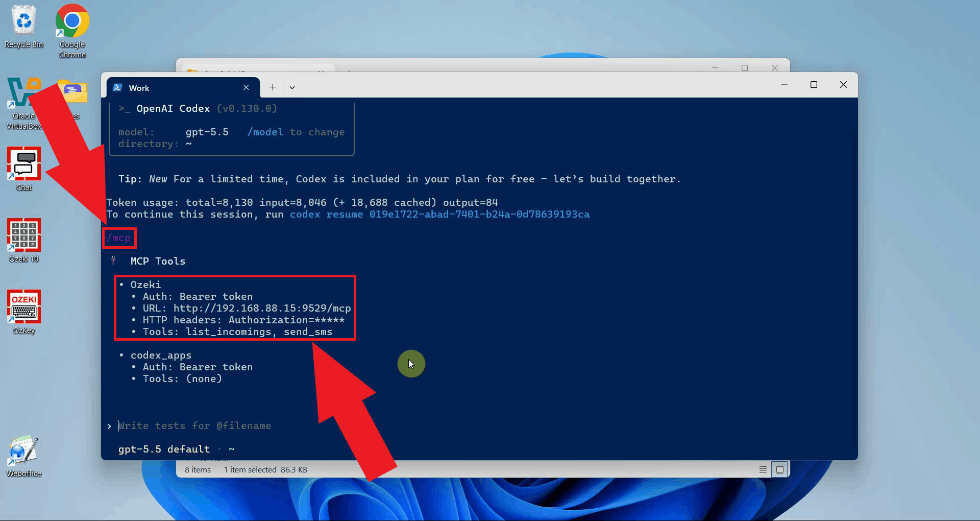The image size is (980, 521).
Task: Switch File Explorer to large icons view
Action: [780, 469]
